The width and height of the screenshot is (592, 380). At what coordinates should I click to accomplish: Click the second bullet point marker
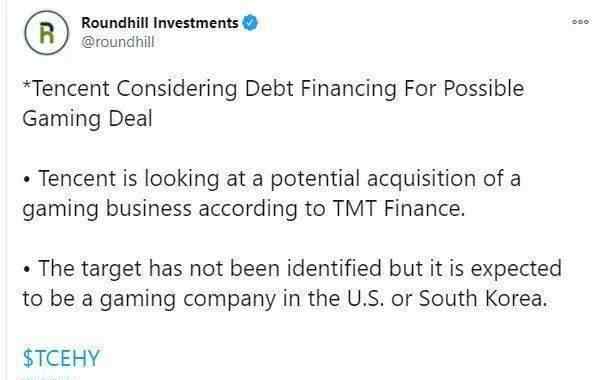coord(26,270)
